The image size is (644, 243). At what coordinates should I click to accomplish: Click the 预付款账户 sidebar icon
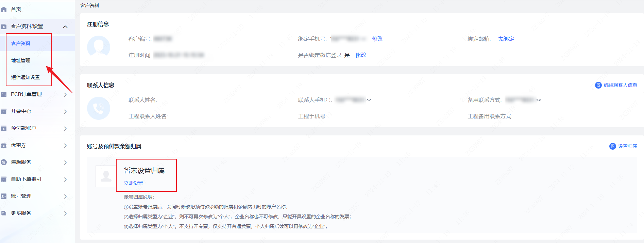coord(4,128)
